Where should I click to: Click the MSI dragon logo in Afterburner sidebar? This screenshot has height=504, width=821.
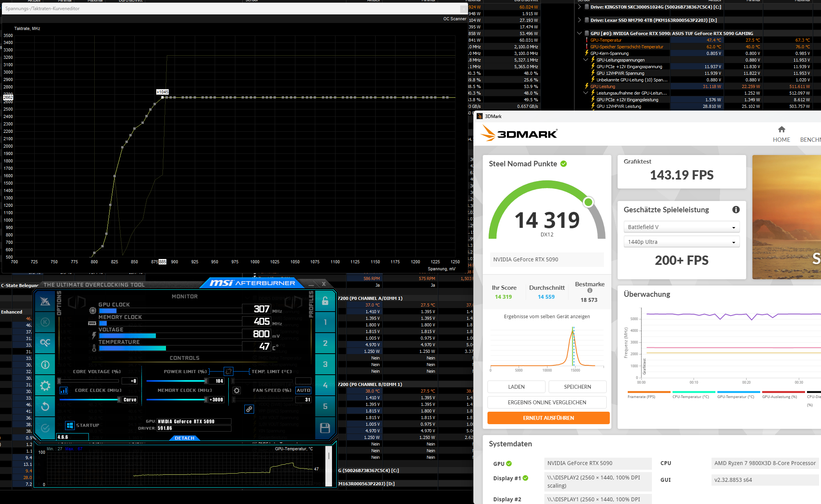point(45,301)
